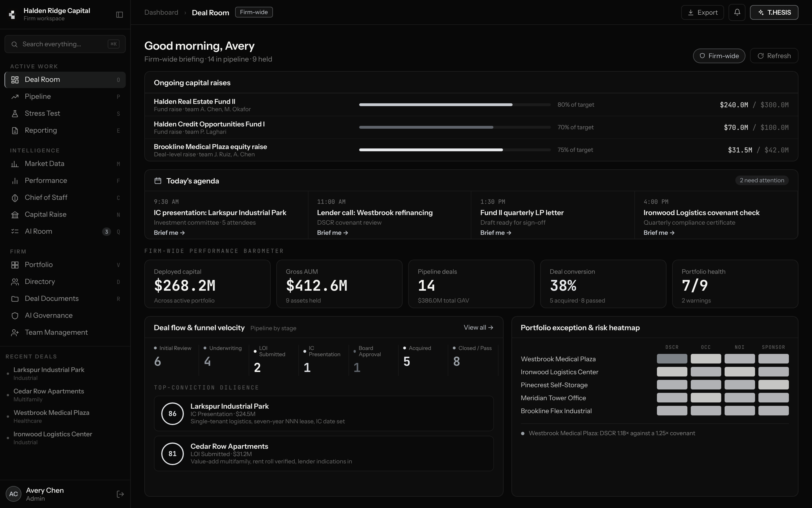Click the Capital Raise bank building icon
812x508 pixels.
pyautogui.click(x=15, y=215)
